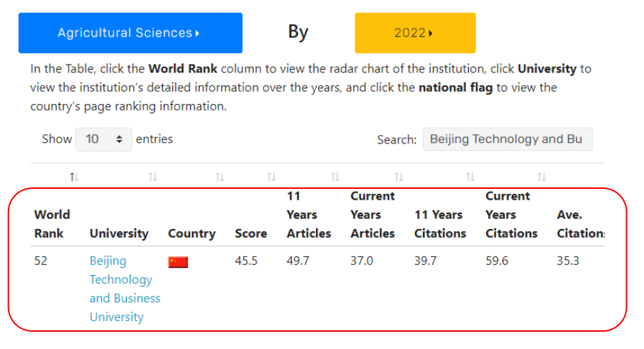Expand the Show entries count selector
The width and height of the screenshot is (644, 349).
(103, 139)
